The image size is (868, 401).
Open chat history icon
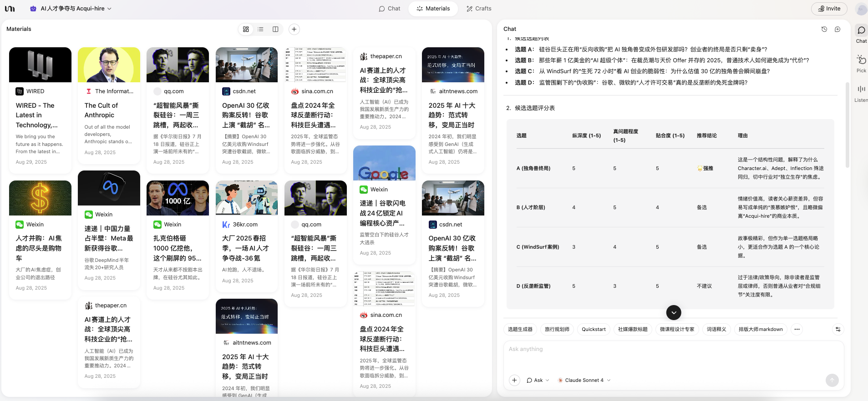pyautogui.click(x=824, y=29)
